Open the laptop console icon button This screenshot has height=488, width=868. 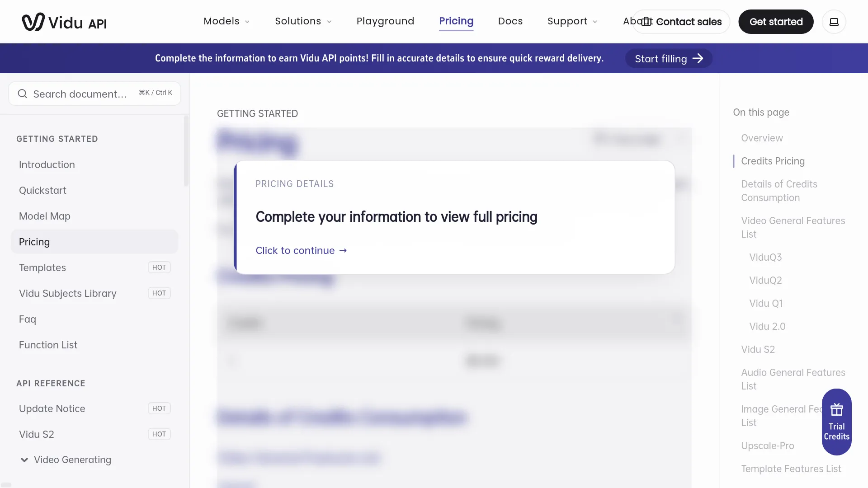click(834, 22)
